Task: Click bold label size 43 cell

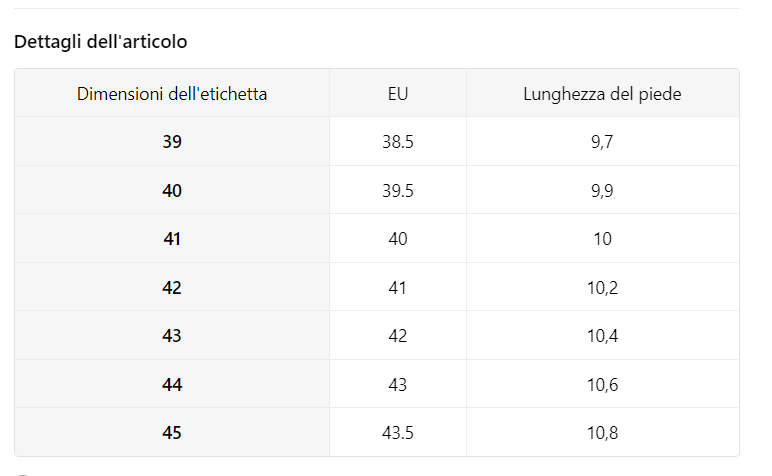Action: click(172, 335)
